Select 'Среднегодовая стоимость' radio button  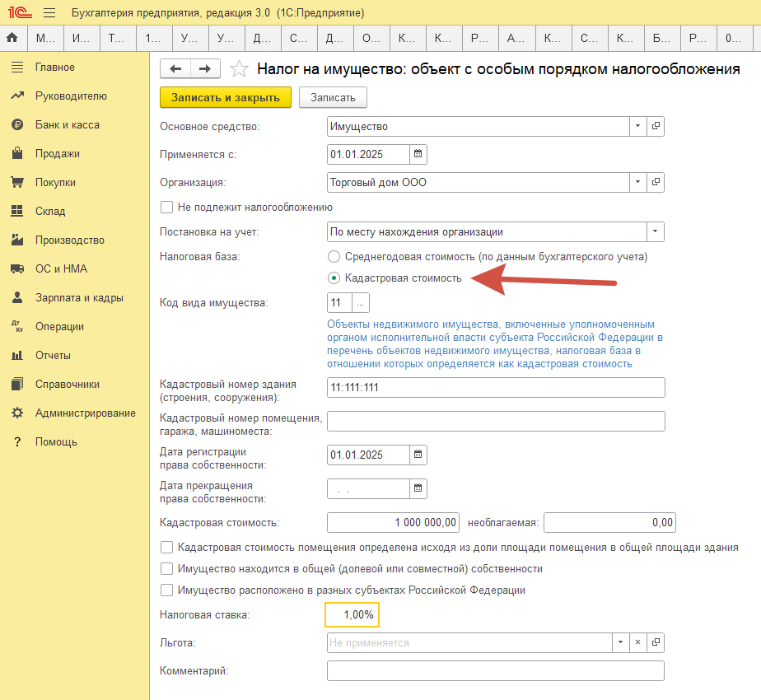(334, 257)
